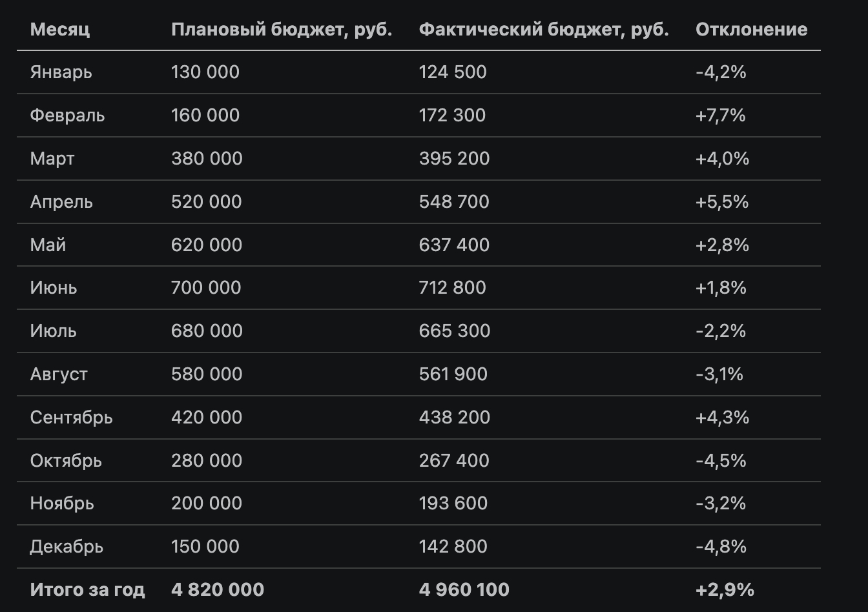
Task: Click June deviation value +1,8%
Action: coord(721,288)
